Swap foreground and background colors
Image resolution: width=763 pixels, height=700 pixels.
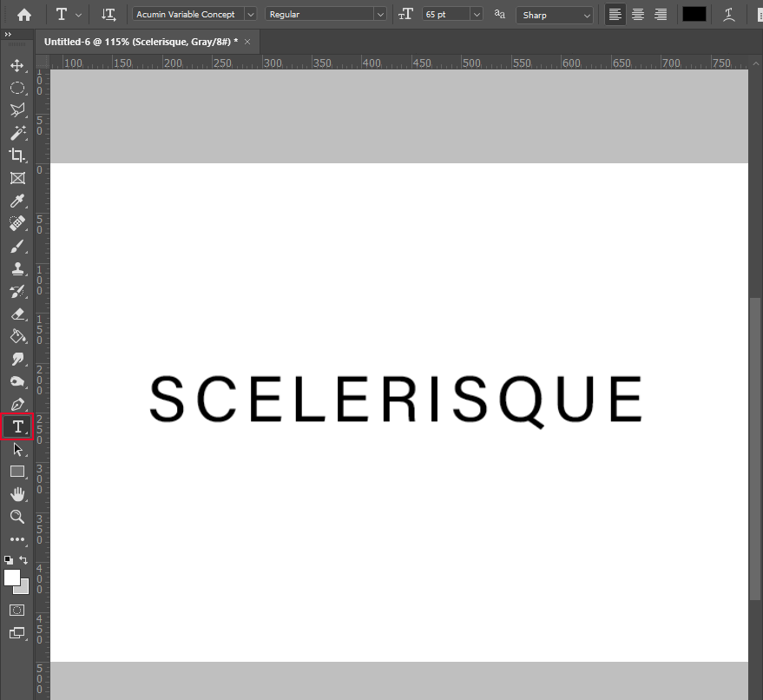click(x=23, y=560)
